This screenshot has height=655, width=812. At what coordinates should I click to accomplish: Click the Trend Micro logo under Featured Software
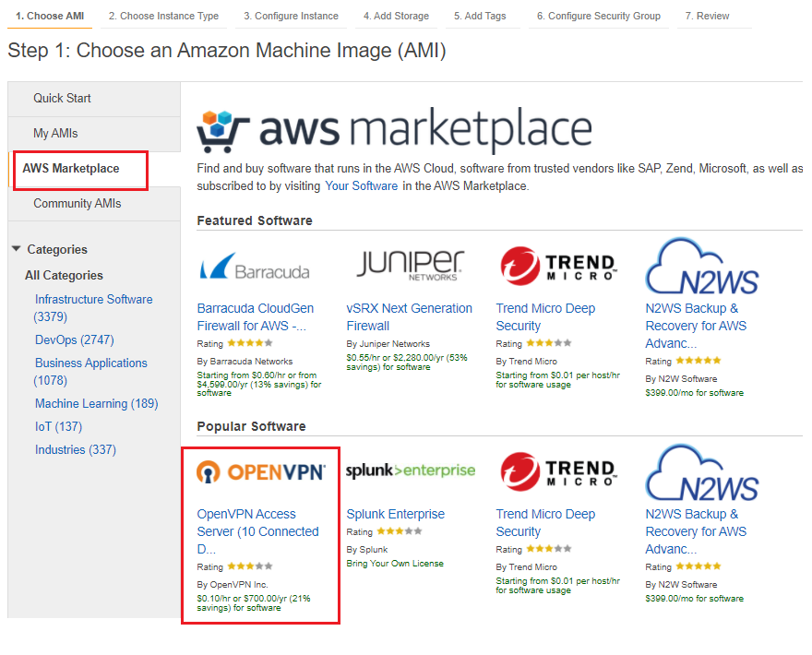coord(558,266)
